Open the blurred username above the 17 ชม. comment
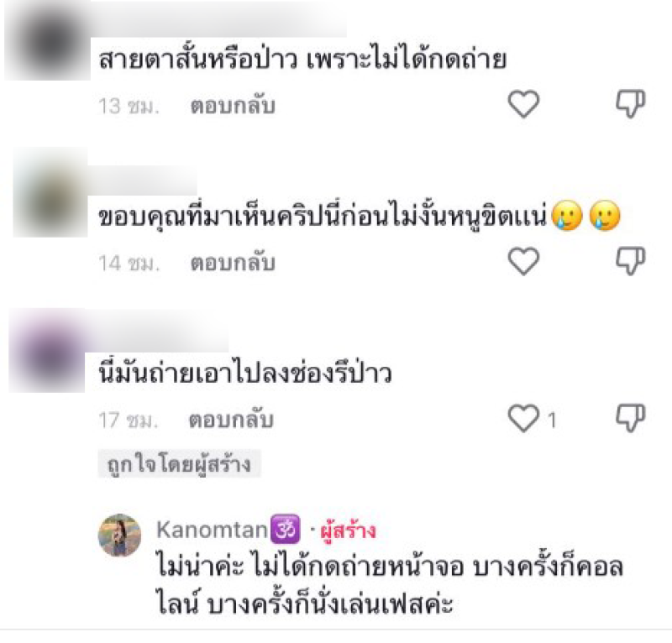Image resolution: width=672 pixels, height=643 pixels. 156,331
